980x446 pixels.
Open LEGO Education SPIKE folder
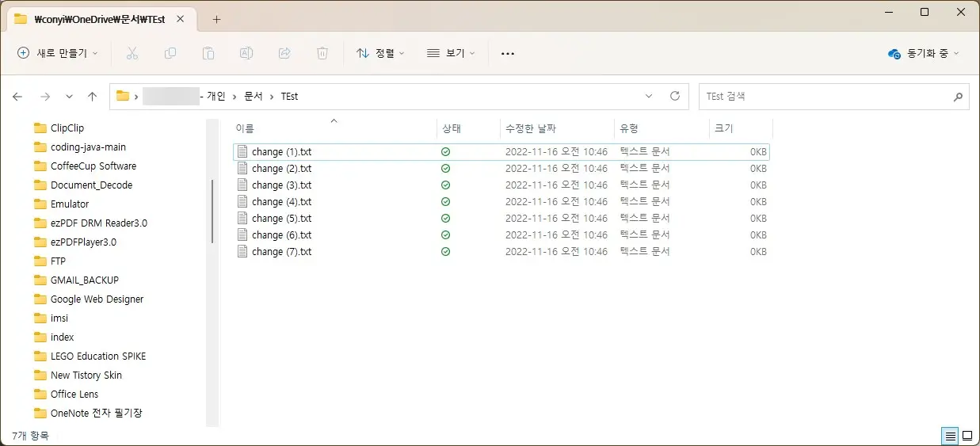98,356
